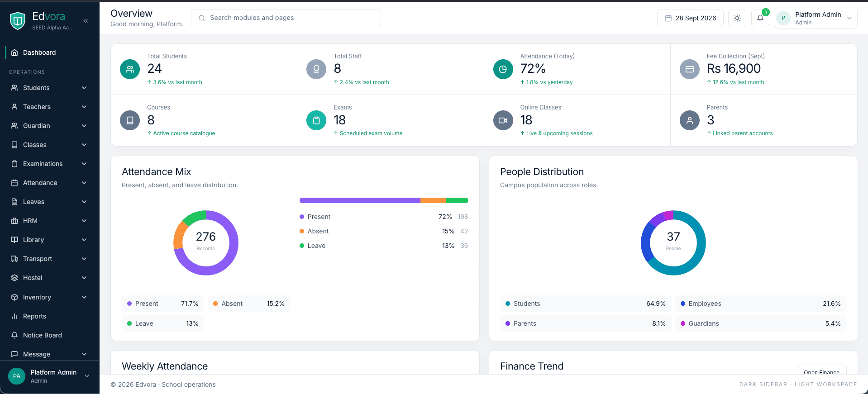Click the PA avatar in sidebar footer
The height and width of the screenshot is (394, 868).
coord(17,376)
